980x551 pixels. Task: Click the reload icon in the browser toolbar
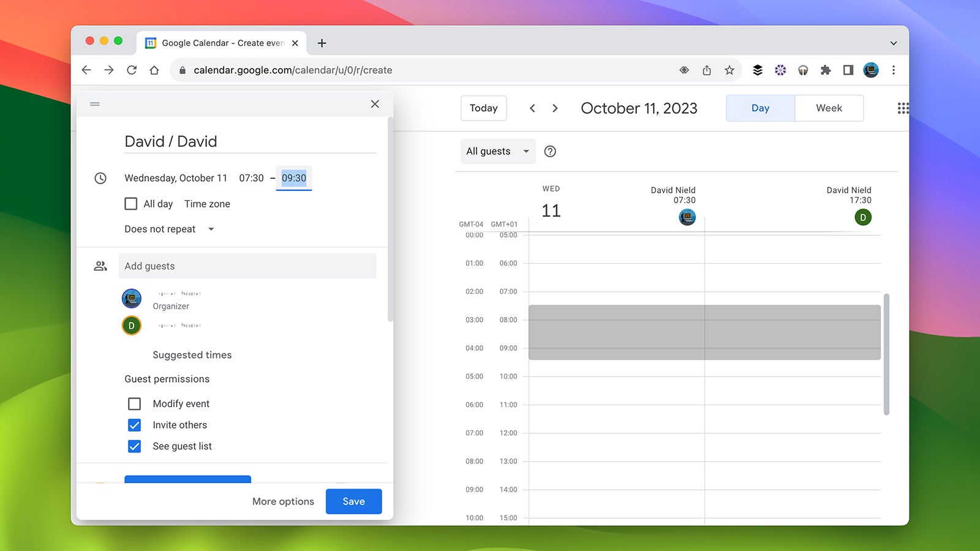pos(132,70)
